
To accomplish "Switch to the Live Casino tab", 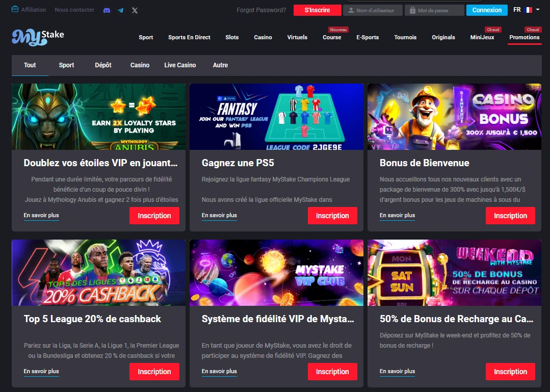I will 180,65.
